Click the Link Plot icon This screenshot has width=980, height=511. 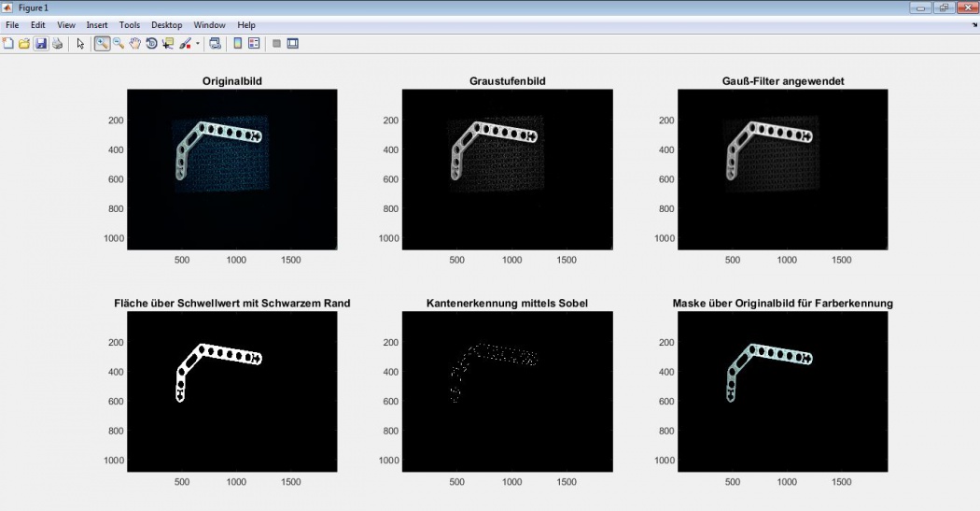[x=215, y=43]
